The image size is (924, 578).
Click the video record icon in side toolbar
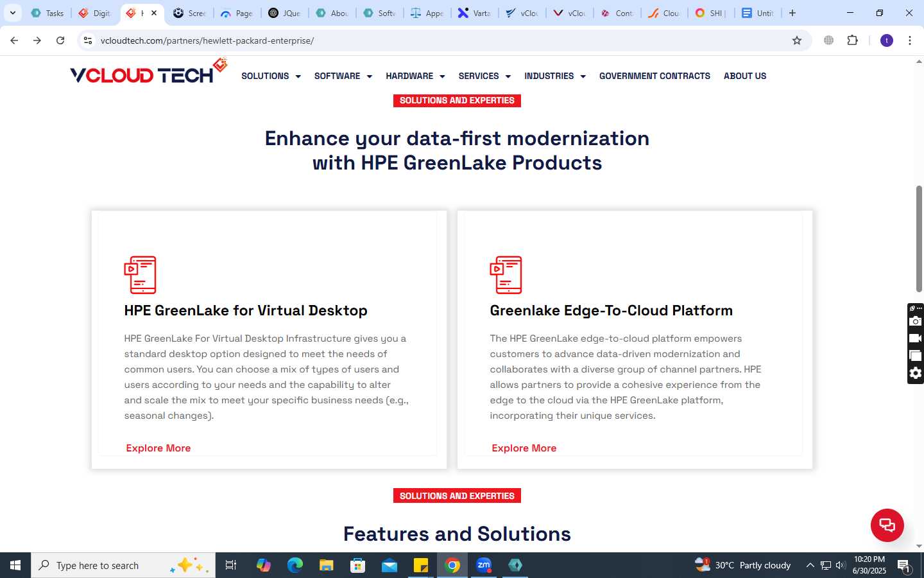tap(916, 338)
